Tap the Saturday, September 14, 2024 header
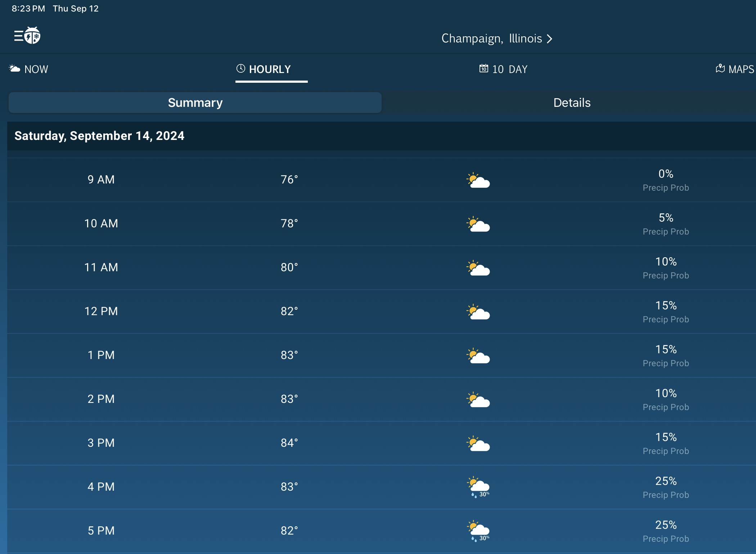The image size is (756, 554). (99, 136)
